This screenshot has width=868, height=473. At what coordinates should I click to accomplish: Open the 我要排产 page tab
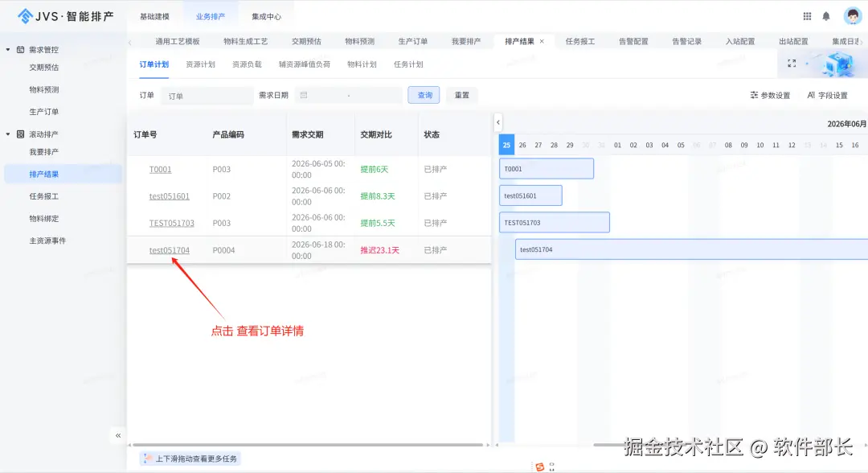click(x=465, y=42)
